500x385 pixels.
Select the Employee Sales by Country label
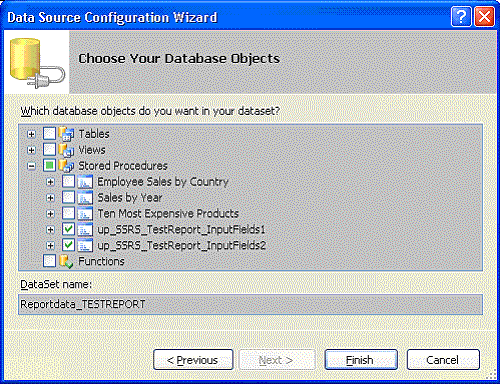coord(163,182)
